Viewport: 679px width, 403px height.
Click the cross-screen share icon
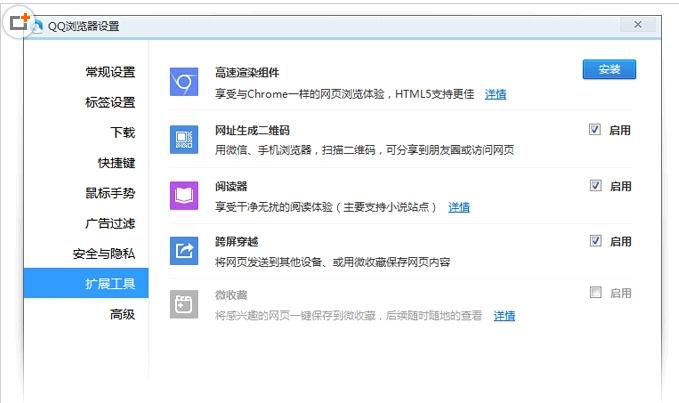[184, 251]
